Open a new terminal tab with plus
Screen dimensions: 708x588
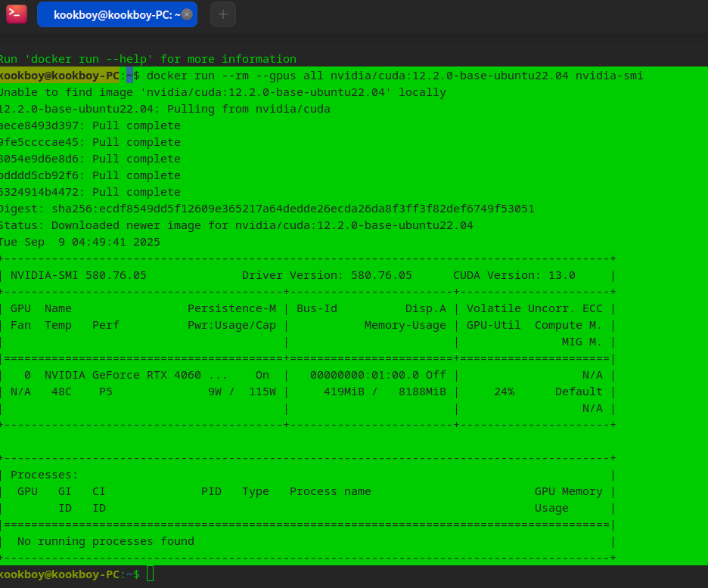coord(223,14)
